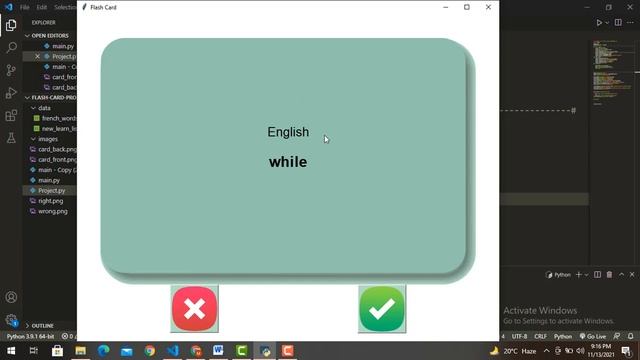Viewport: 640px width, 360px height.
Task: Collapse the images folder in explorer
Action: [x=48, y=139]
